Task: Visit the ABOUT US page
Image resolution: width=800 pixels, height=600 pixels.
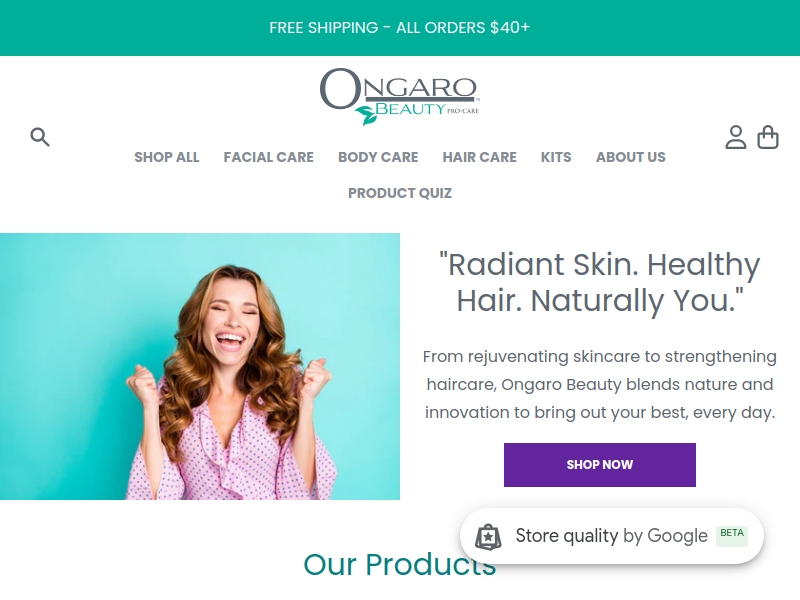Action: click(x=631, y=157)
